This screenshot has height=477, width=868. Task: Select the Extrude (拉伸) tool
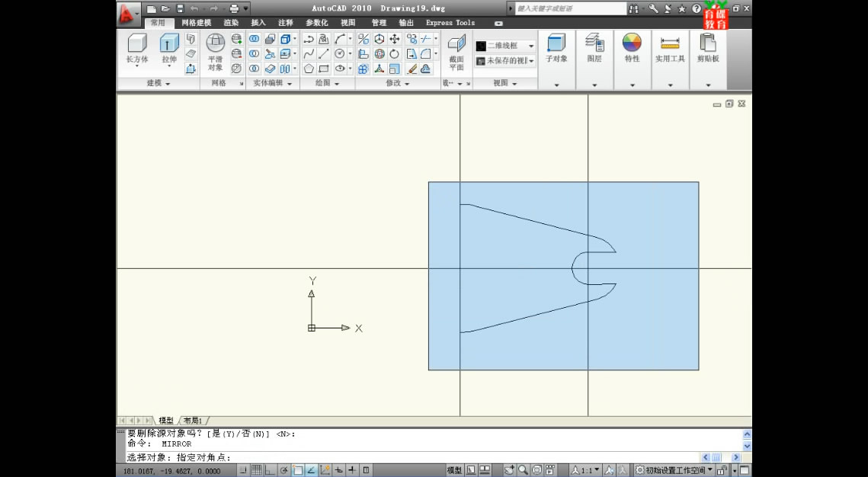[x=169, y=49]
